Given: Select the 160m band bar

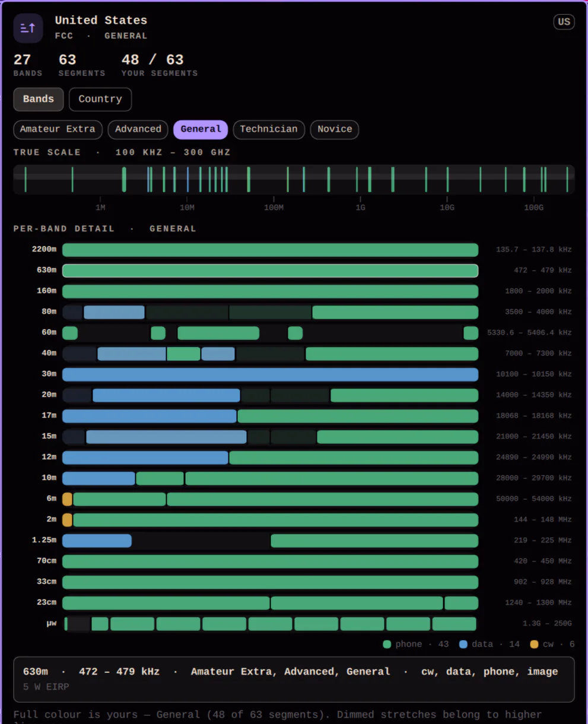Looking at the screenshot, I should pos(270,291).
